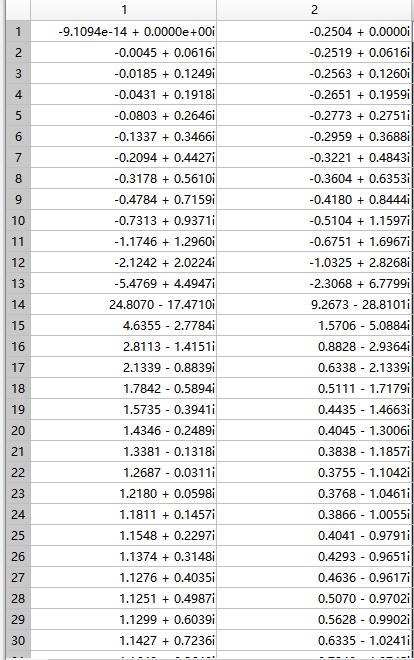Select cell 0.5628 - 0.9902i
Image resolution: width=414 pixels, height=660 pixels.
[314, 619]
